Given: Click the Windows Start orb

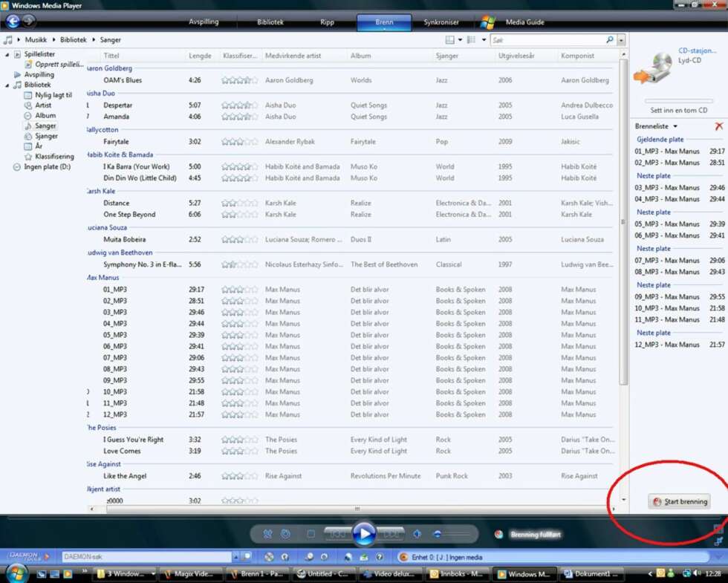Looking at the screenshot, I should coord(16,573).
